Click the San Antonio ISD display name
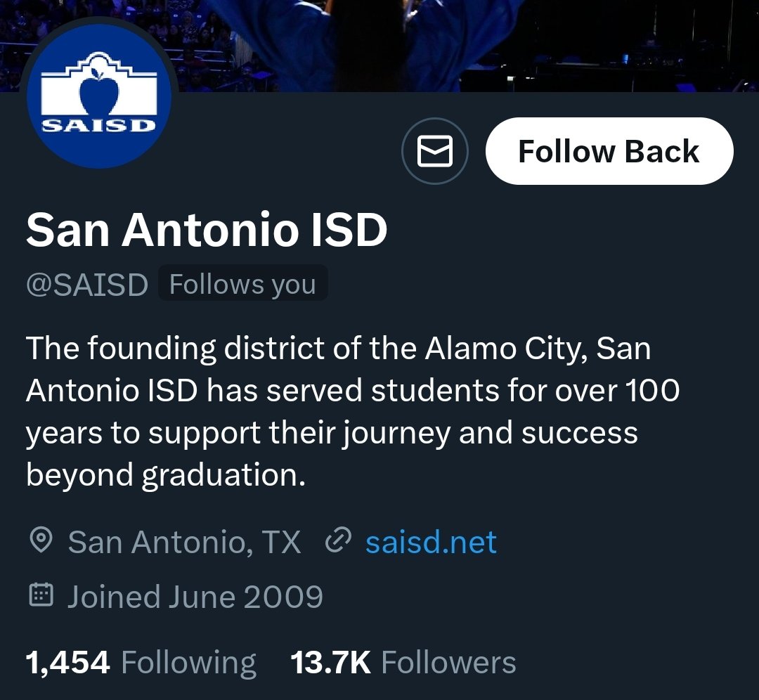The width and height of the screenshot is (759, 700). coord(207,229)
